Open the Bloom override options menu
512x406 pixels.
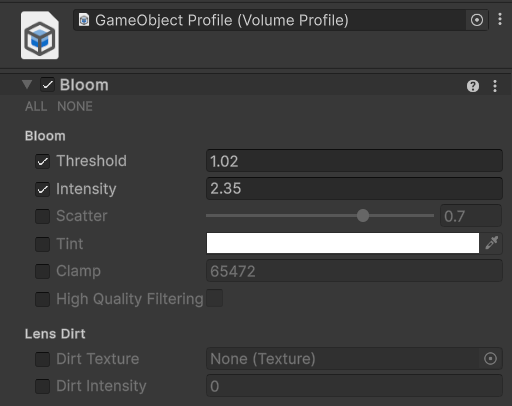point(495,86)
